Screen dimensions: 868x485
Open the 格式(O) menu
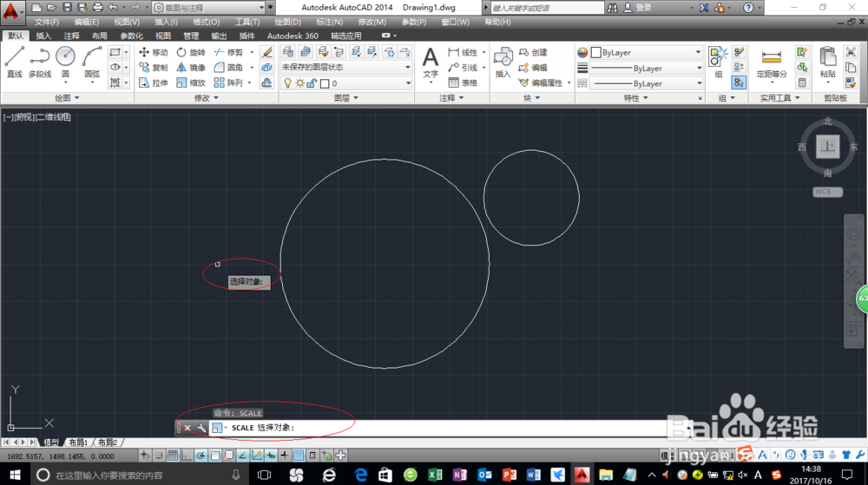[x=206, y=22]
